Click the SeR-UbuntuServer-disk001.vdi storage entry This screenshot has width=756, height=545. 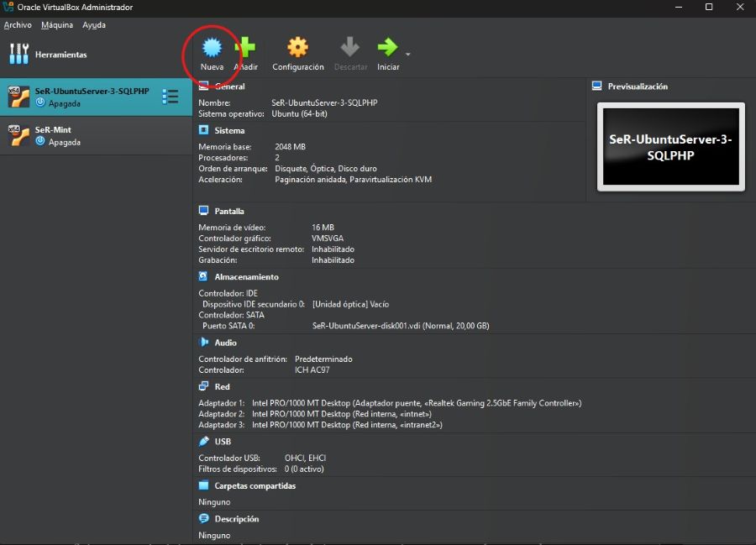(401, 326)
